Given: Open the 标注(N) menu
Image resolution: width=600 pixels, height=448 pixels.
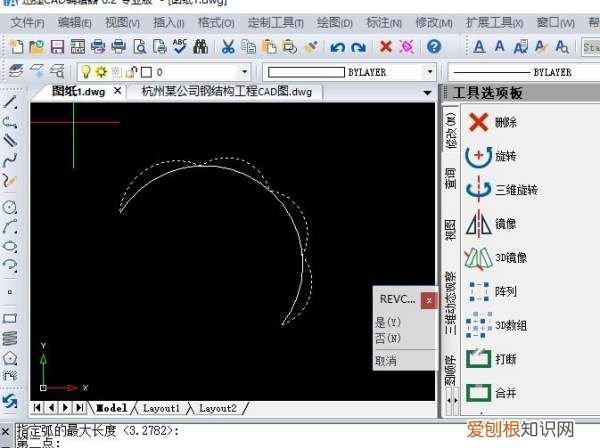Looking at the screenshot, I should pos(384,23).
